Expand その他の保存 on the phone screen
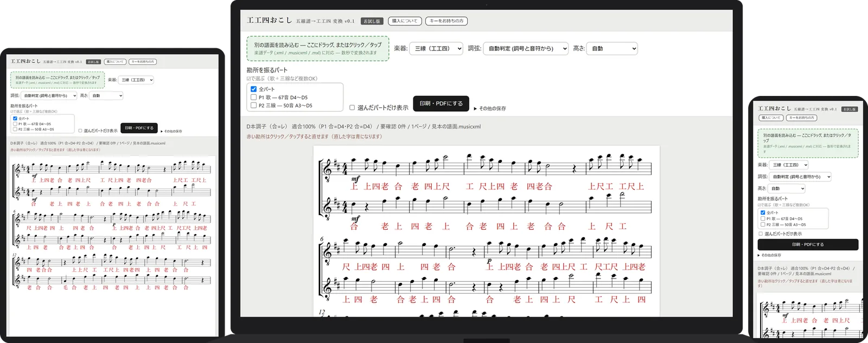The width and height of the screenshot is (868, 343). tap(770, 255)
